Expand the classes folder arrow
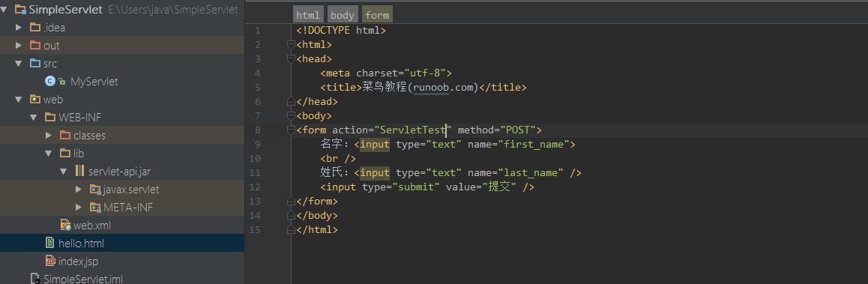The width and height of the screenshot is (868, 284). coord(48,136)
